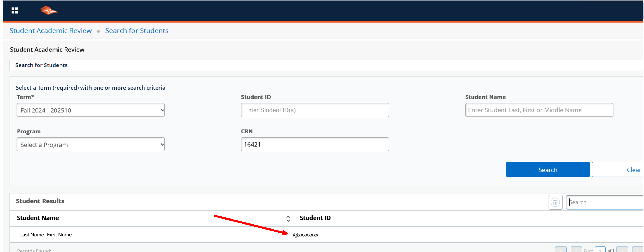Sort results by the Student Name arrows
Viewport: 644px width, 252px height.
[x=288, y=218]
